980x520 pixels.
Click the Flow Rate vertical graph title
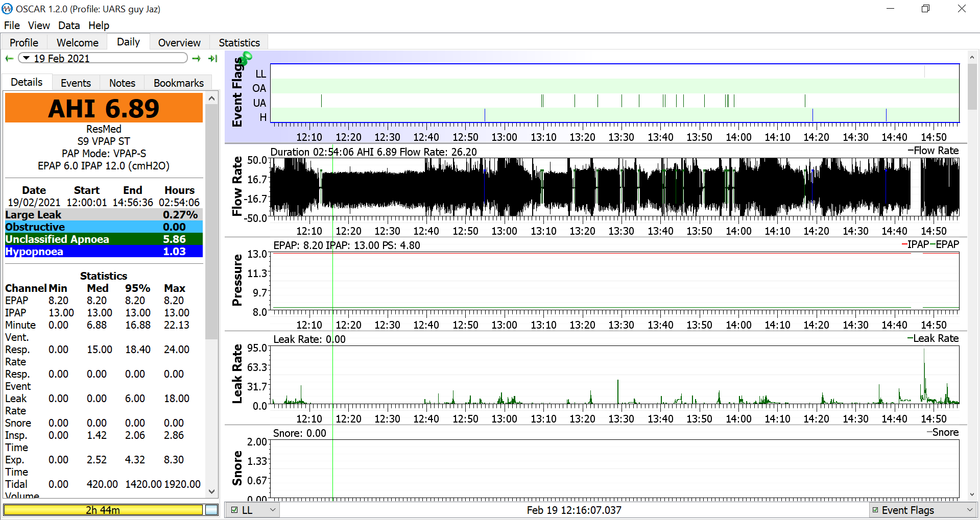point(237,186)
